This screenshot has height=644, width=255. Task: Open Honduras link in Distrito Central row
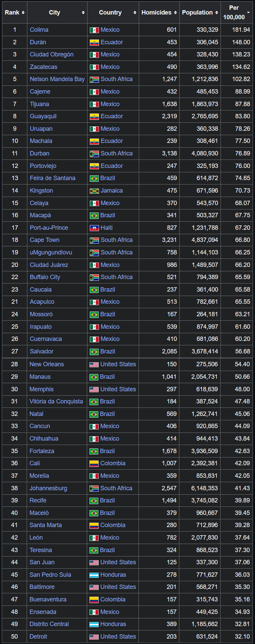(x=113, y=624)
